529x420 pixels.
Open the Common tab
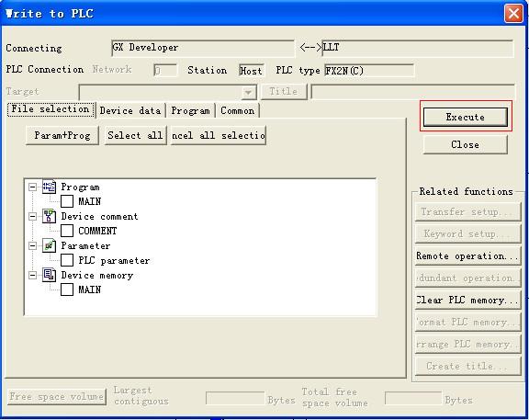238,110
